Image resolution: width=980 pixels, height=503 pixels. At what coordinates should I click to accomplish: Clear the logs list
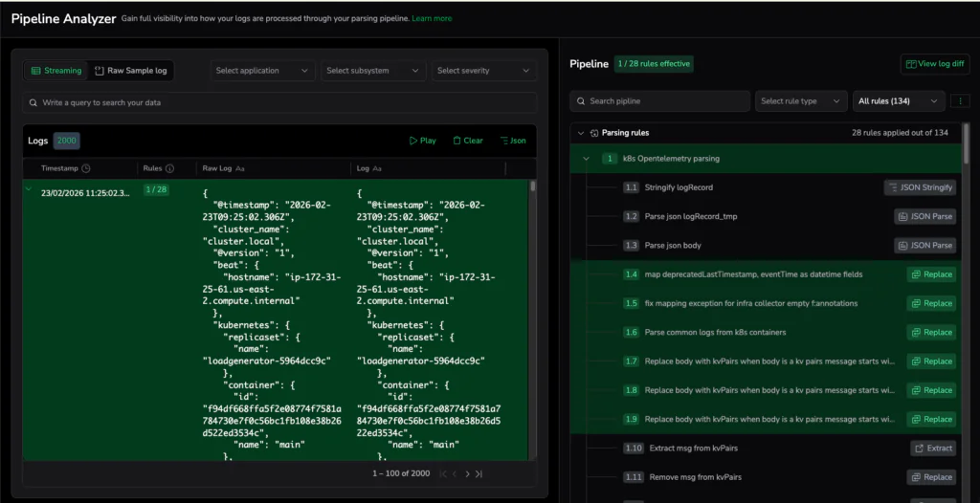tap(468, 141)
